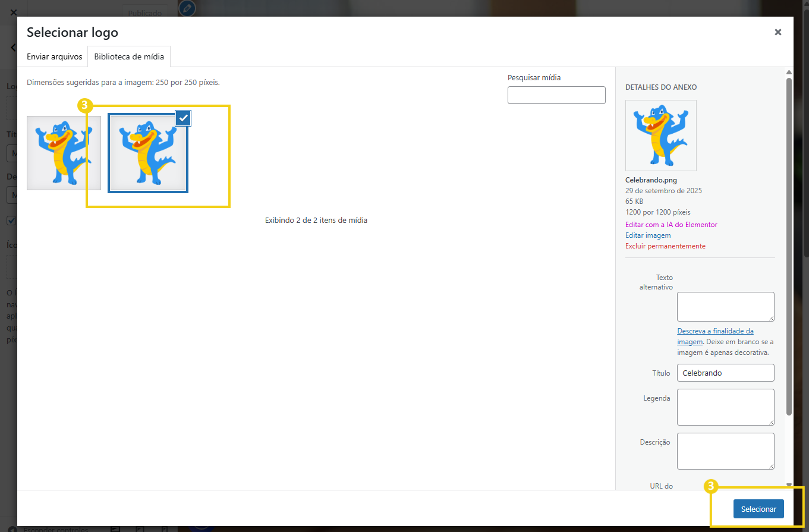The image size is (809, 532).
Task: Switch to the Enviar arquivos tab
Action: (54, 56)
